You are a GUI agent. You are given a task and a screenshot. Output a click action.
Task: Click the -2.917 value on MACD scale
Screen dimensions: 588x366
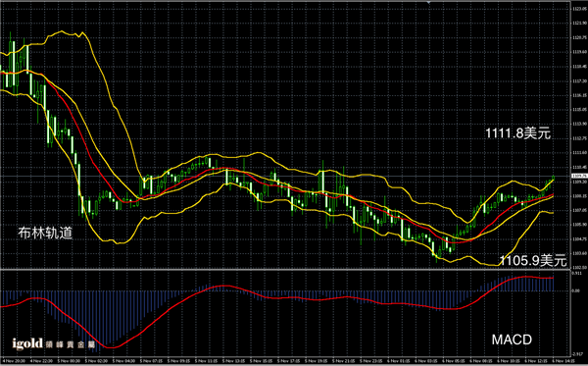click(578, 354)
